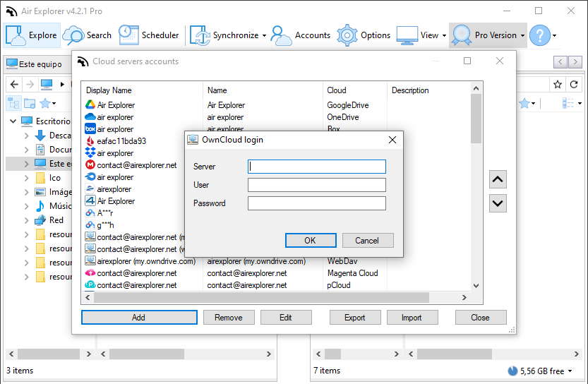This screenshot has height=384, width=588.
Task: Expand the Imágenes folder node
Action: point(26,192)
